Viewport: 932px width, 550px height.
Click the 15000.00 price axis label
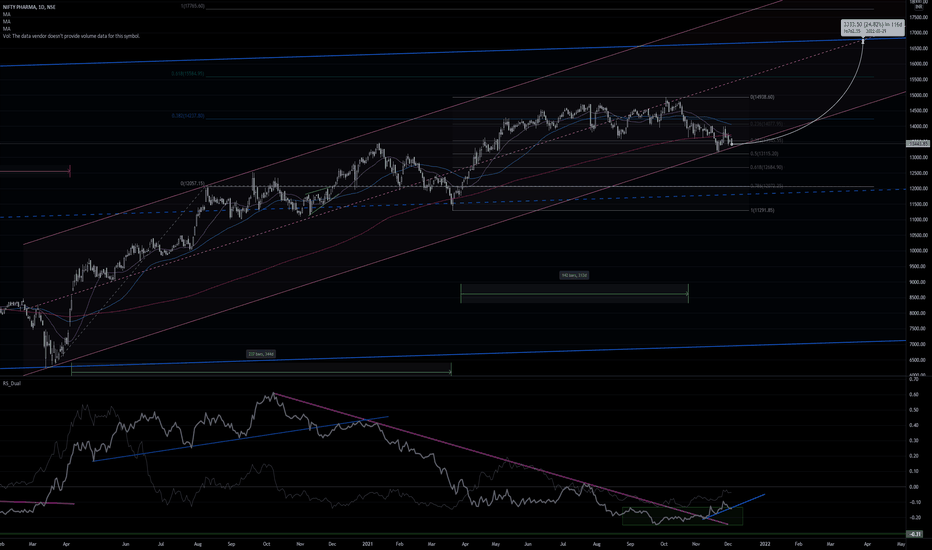point(918,95)
